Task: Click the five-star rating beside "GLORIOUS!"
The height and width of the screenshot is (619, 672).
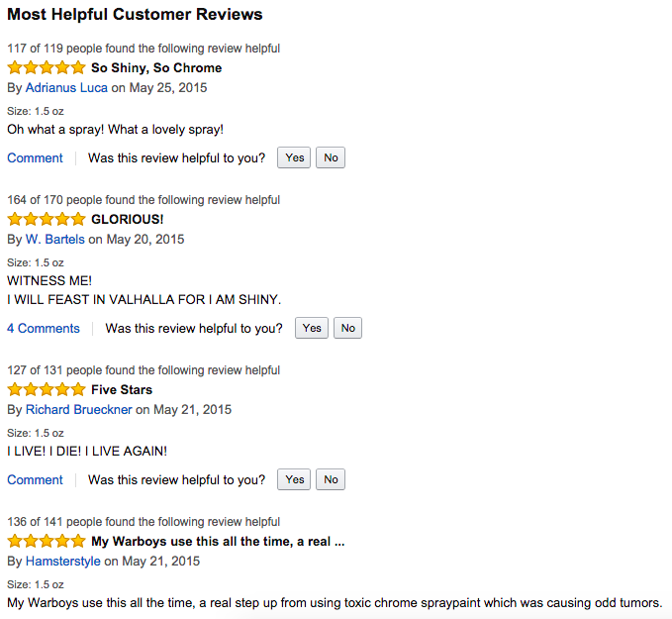Action: [x=47, y=219]
